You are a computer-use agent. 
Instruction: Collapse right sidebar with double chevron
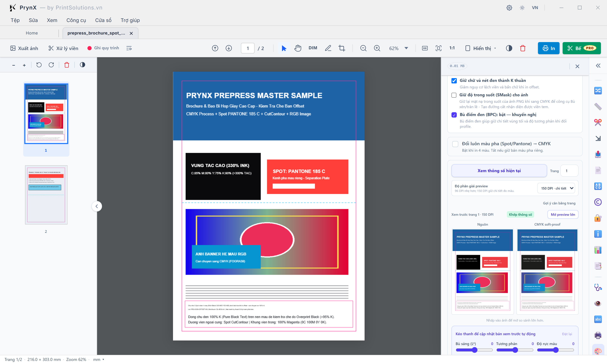pyautogui.click(x=598, y=66)
